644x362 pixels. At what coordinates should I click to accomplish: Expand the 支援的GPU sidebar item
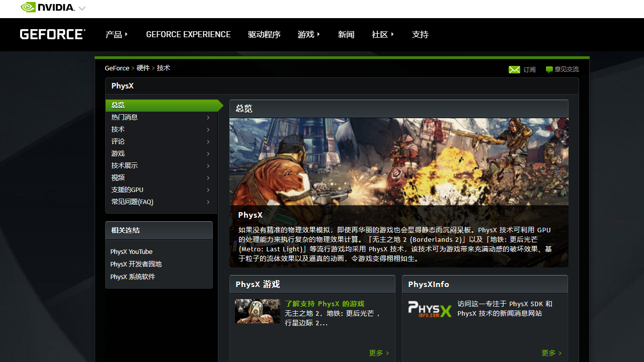tap(208, 190)
